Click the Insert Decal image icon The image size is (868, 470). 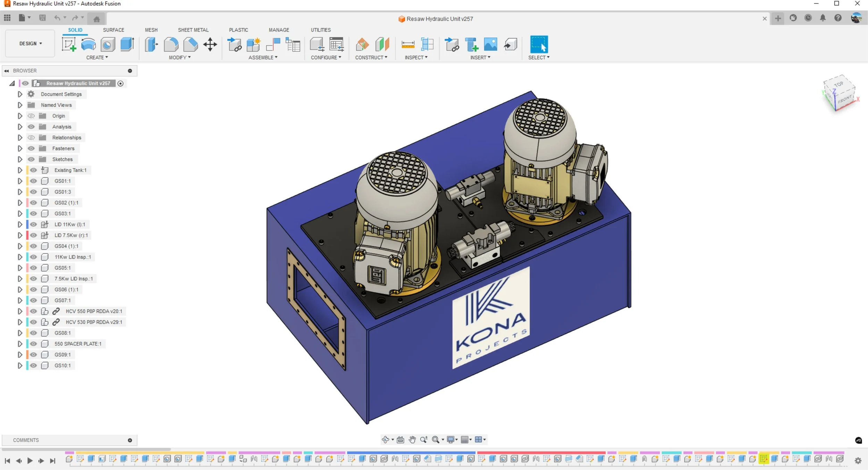490,44
